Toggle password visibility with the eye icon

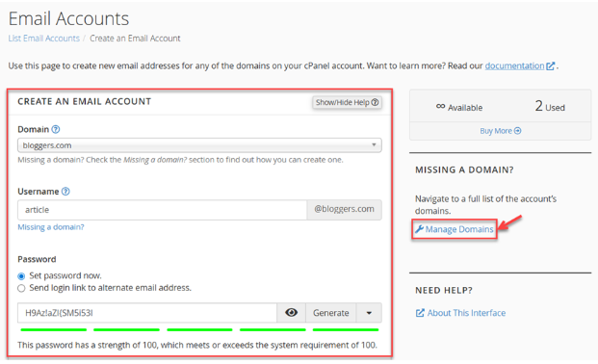point(292,313)
